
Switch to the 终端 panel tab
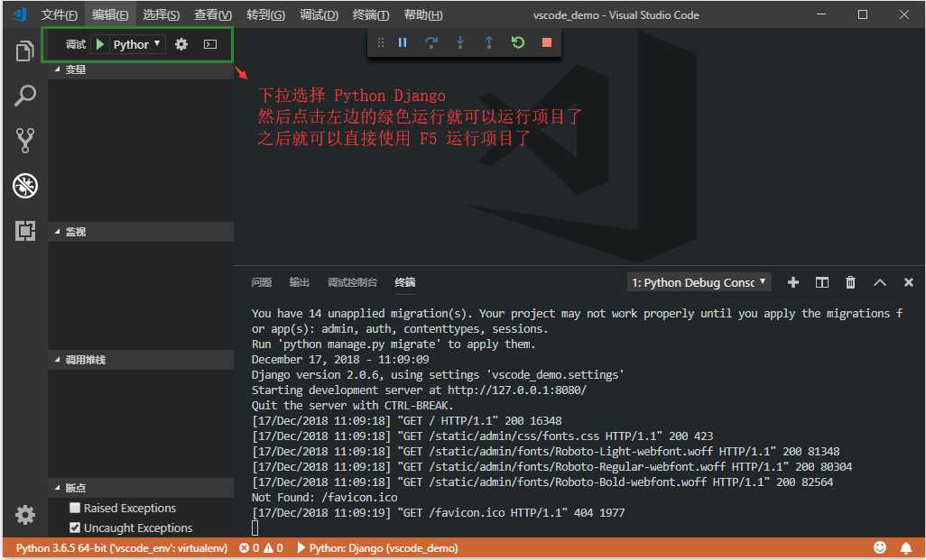pyautogui.click(x=404, y=282)
